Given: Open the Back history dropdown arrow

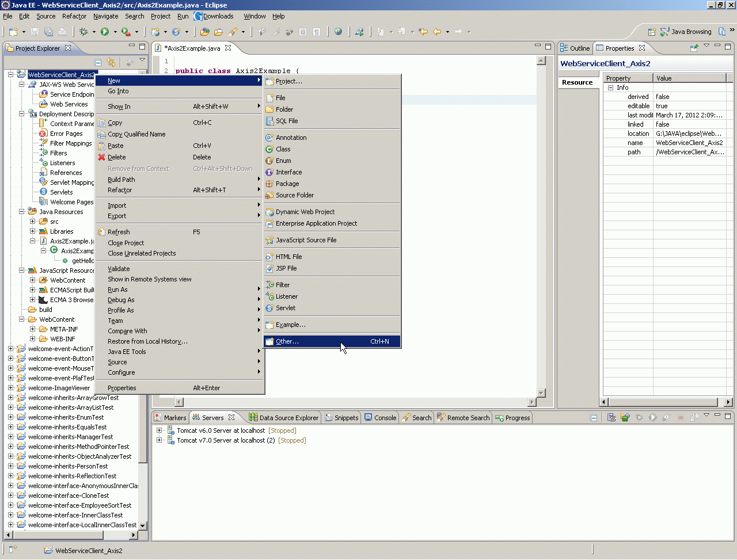Looking at the screenshot, I should 448,32.
